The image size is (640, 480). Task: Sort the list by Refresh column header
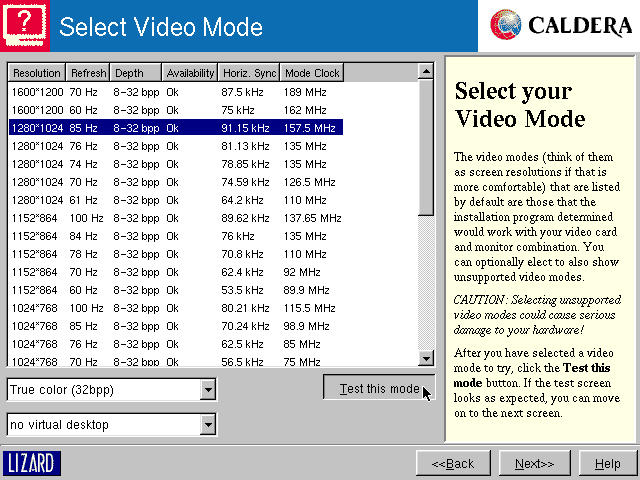click(x=88, y=73)
